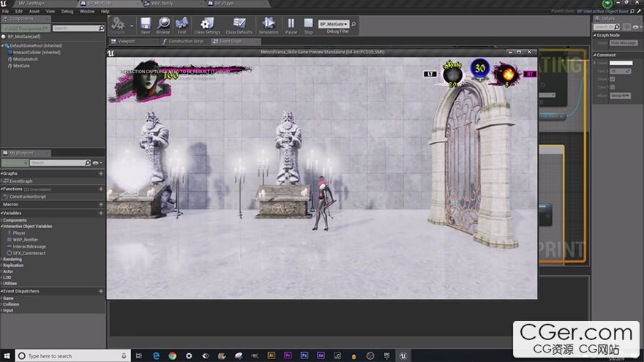Click the Cortana microphone icon
Image resolution: width=644 pixels, height=362 pixels.
(x=124, y=356)
